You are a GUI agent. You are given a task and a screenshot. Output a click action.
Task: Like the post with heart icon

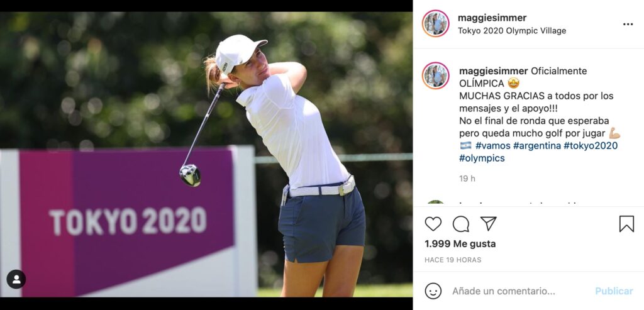[433, 224]
